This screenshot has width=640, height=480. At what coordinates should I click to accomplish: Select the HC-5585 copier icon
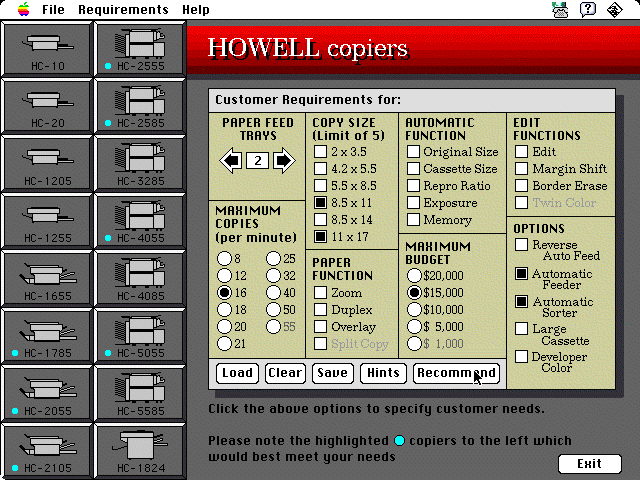140,394
